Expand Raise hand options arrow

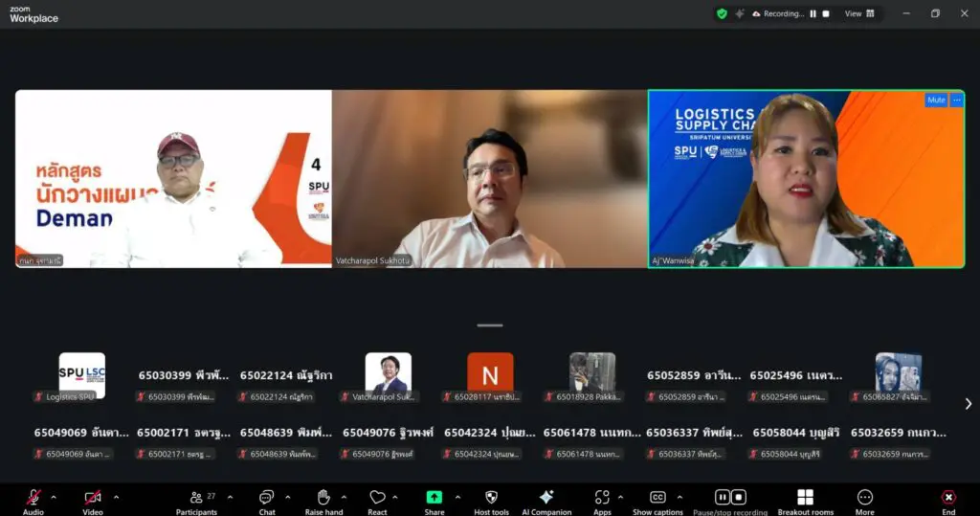(x=344, y=498)
